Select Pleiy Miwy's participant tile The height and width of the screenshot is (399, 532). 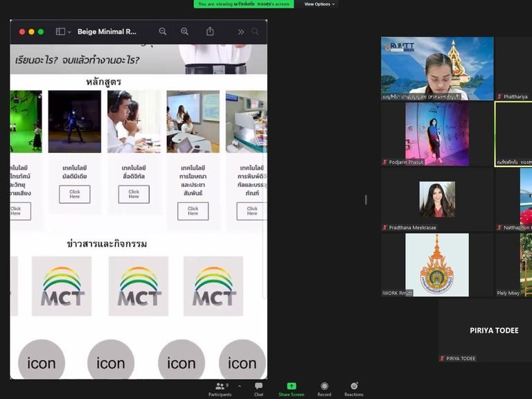[x=514, y=265]
